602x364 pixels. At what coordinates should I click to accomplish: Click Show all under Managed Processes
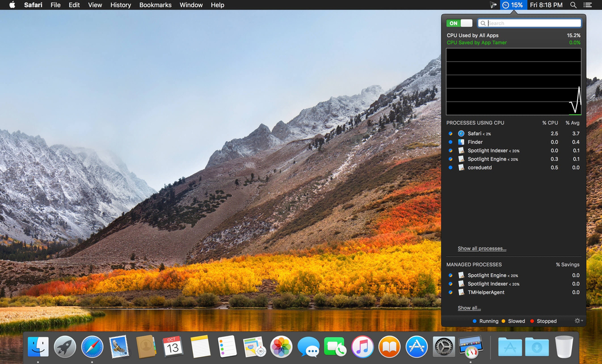coord(469,308)
